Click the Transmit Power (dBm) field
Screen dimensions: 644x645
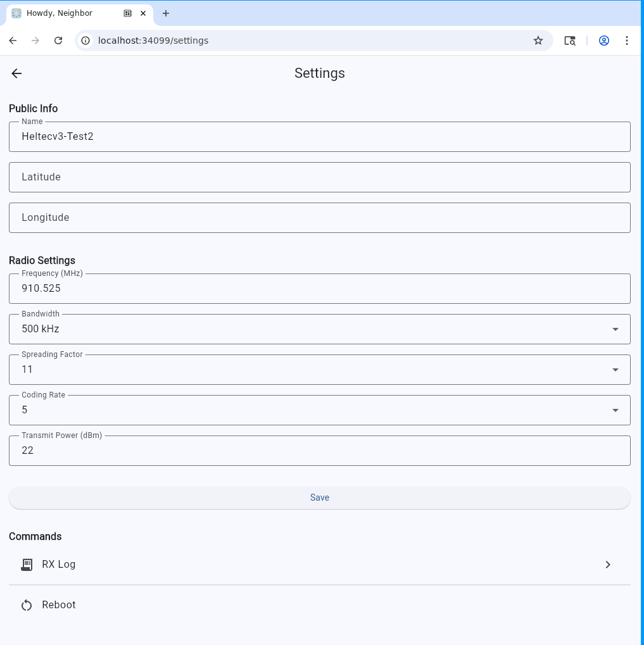(x=319, y=451)
